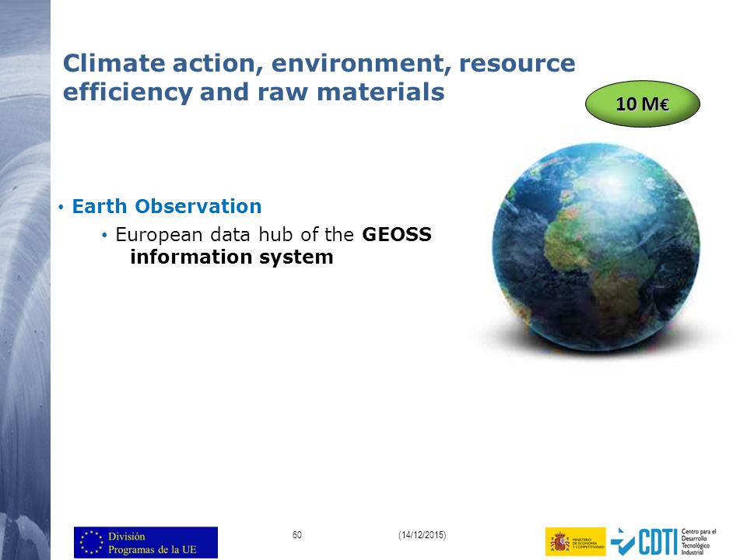
Task: Click the Earth globe image
Action: [x=596, y=247]
